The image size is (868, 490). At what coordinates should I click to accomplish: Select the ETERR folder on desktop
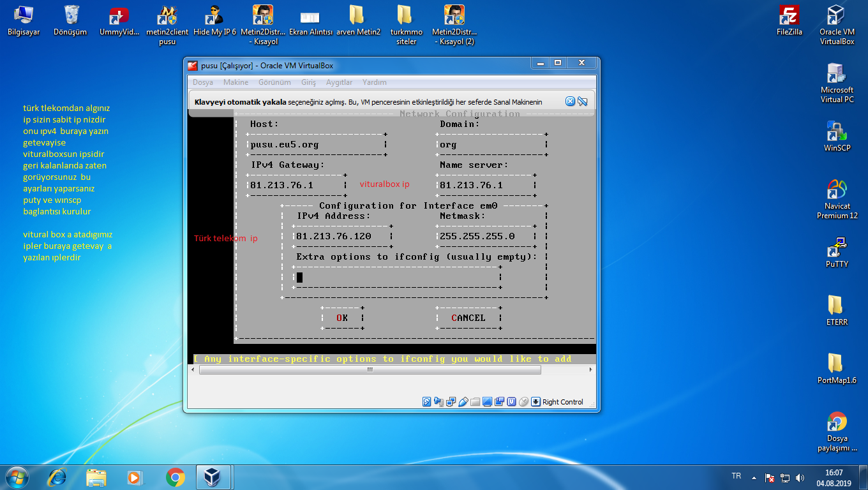click(837, 310)
